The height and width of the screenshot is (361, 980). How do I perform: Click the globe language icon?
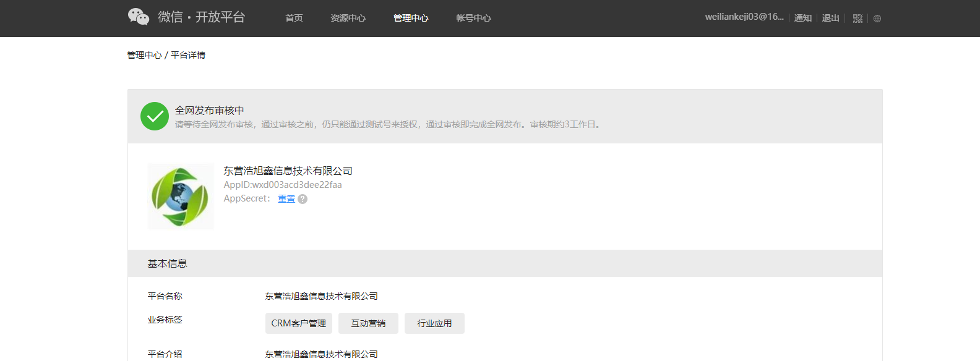click(877, 19)
